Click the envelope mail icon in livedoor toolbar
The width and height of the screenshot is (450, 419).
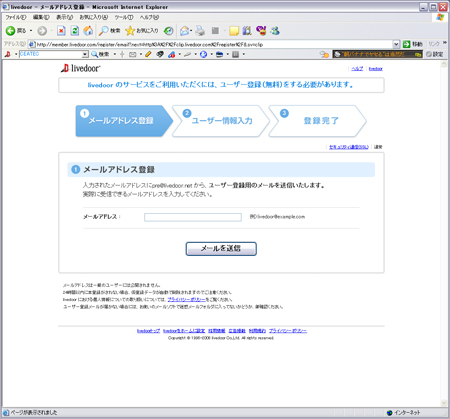pos(133,54)
